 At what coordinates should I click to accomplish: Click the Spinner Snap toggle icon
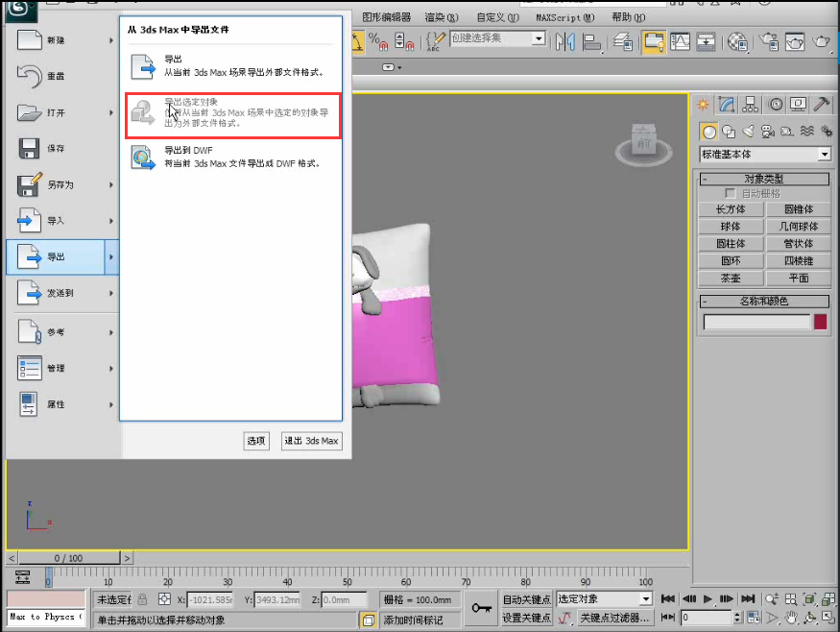click(404, 42)
